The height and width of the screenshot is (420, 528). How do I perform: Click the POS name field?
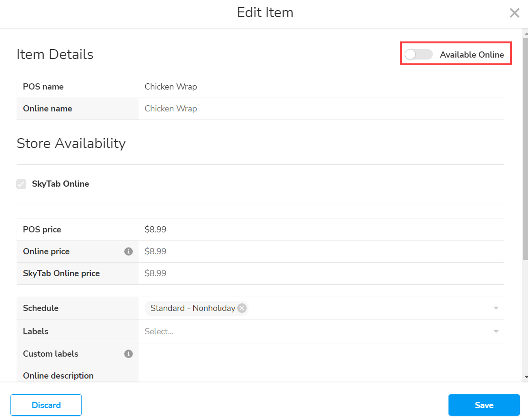click(321, 87)
